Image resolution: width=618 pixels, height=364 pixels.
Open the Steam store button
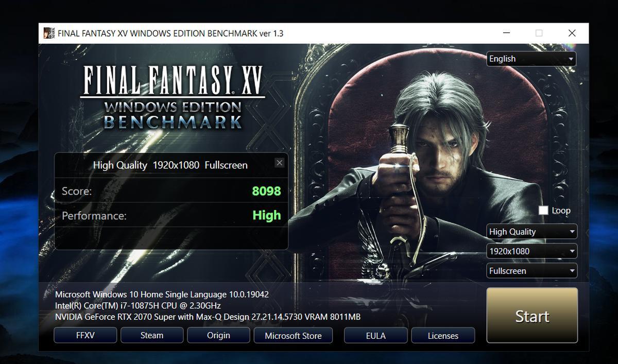pos(152,335)
